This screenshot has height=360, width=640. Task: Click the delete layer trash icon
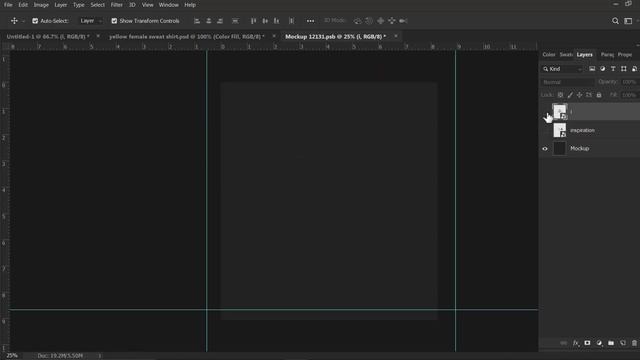tap(634, 343)
